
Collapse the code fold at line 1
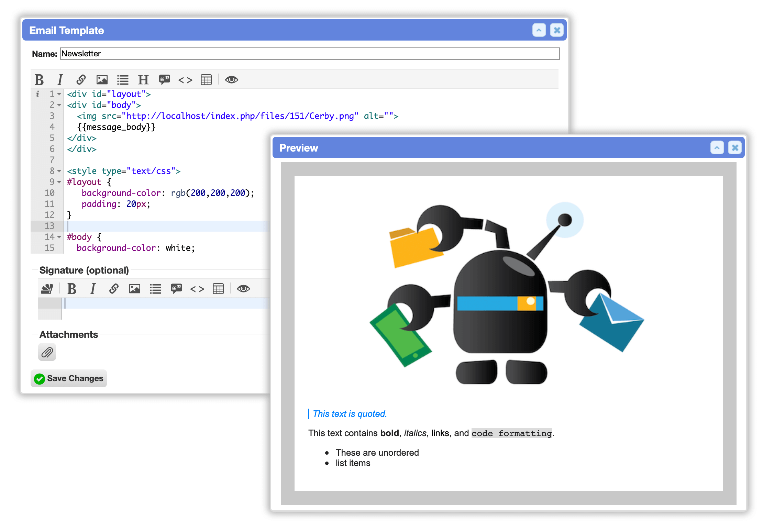tap(59, 94)
